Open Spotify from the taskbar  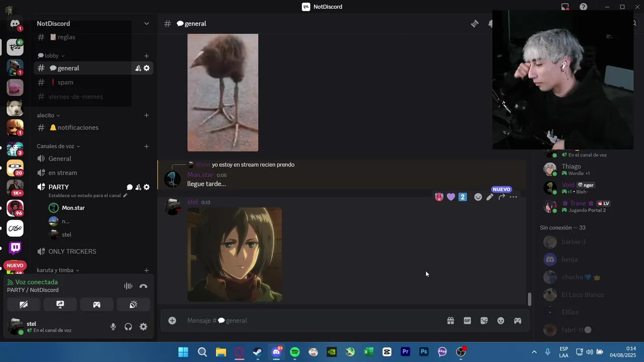tap(295, 352)
